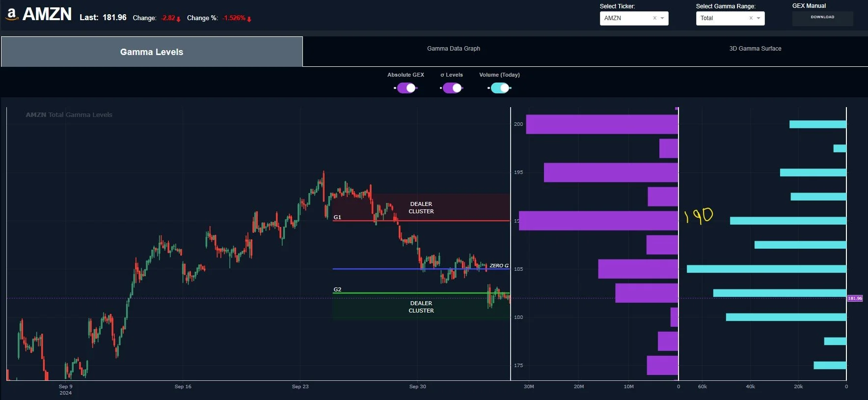Image resolution: width=868 pixels, height=400 pixels.
Task: Click the purple gamma bar at 185
Action: pyautogui.click(x=638, y=269)
